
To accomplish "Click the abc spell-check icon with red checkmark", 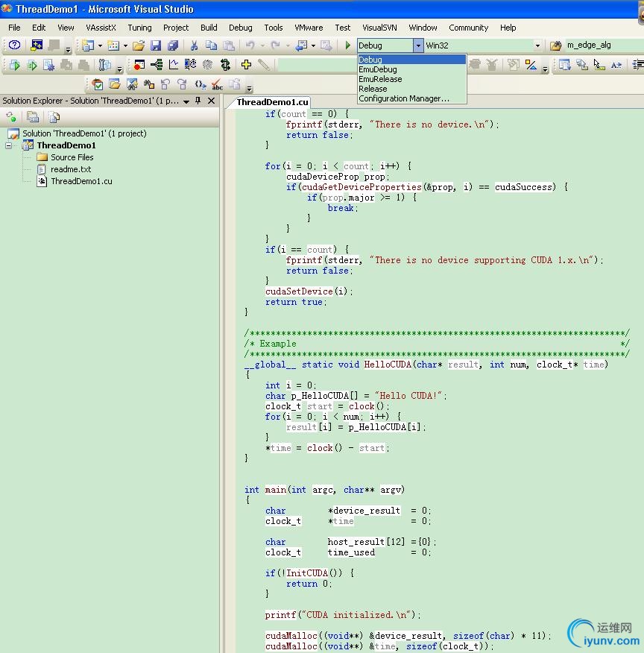I will point(217,84).
